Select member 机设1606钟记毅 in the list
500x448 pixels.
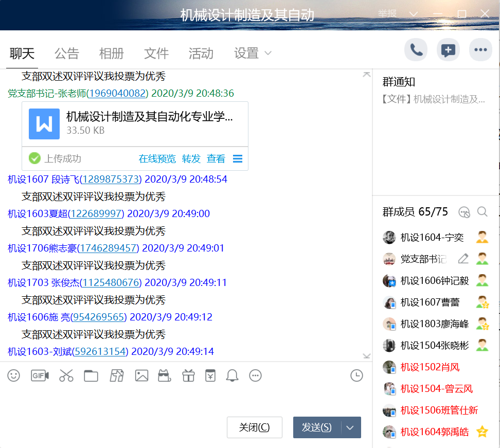(x=434, y=281)
